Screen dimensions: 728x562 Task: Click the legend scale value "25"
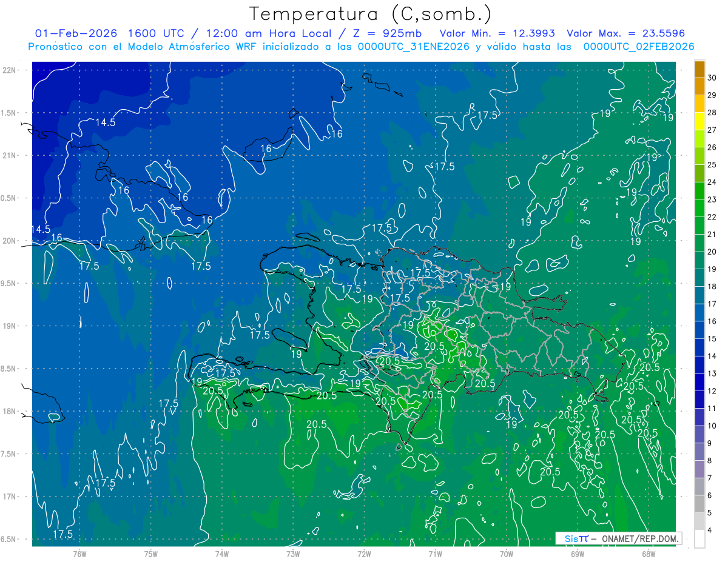click(712, 165)
